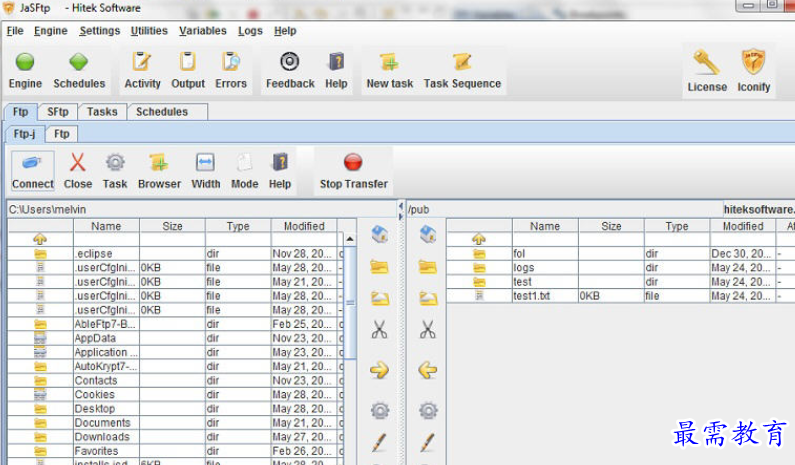Image resolution: width=795 pixels, height=465 pixels.
Task: Download selected file with left arrow
Action: pyautogui.click(x=428, y=370)
